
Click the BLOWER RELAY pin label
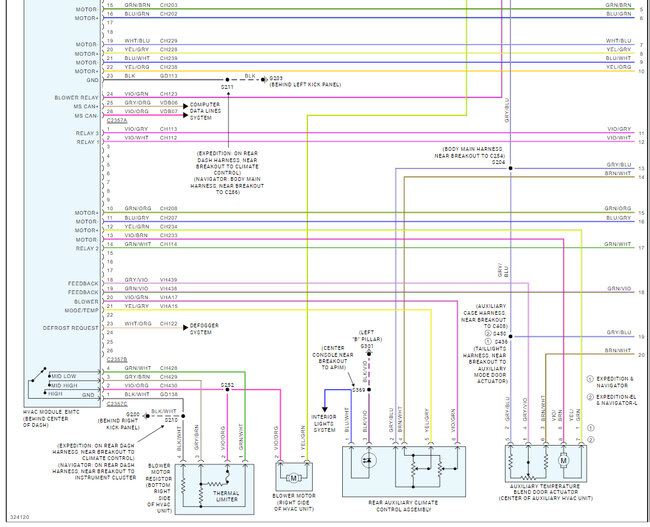pos(77,98)
